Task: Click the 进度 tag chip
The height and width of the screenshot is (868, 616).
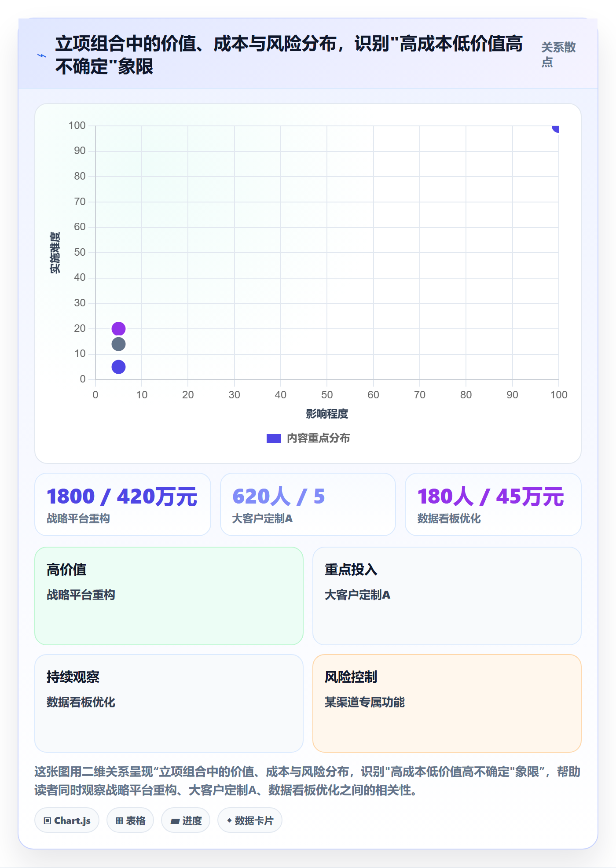Action: [x=186, y=820]
